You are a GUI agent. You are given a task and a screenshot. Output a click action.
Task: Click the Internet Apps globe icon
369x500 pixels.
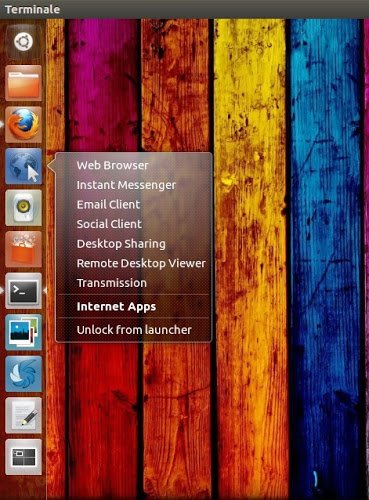pyautogui.click(x=23, y=166)
